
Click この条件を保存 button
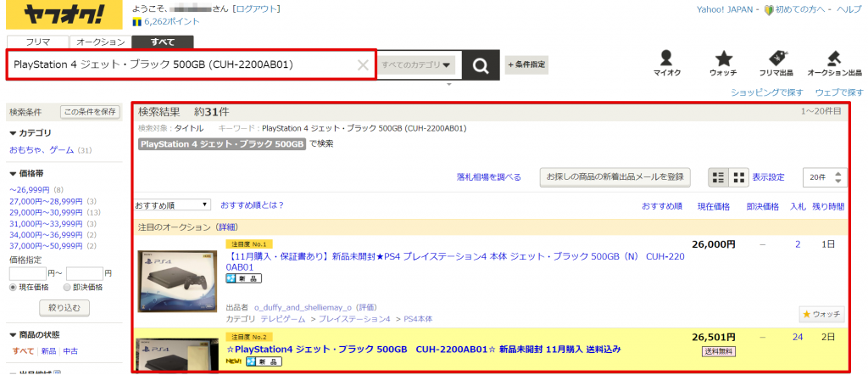point(90,112)
